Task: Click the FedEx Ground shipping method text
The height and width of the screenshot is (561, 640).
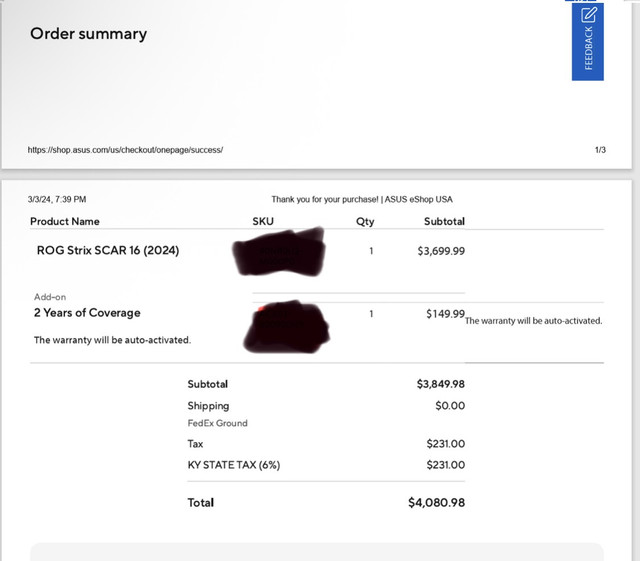Action: coord(218,423)
